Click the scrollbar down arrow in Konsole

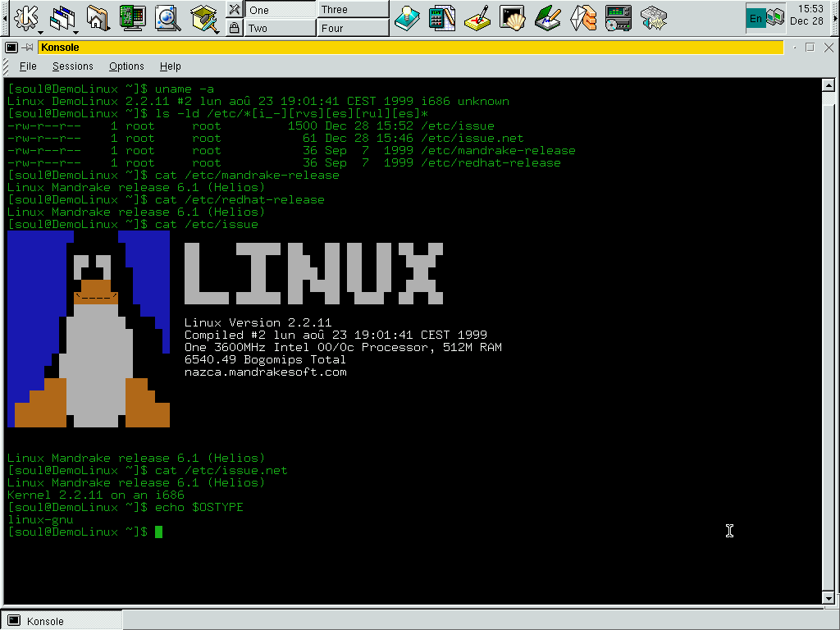(829, 598)
